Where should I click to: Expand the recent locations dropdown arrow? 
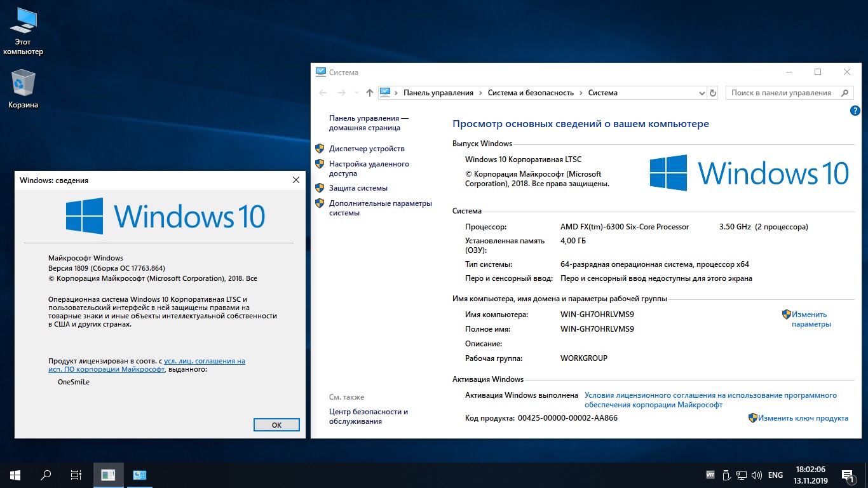(x=356, y=93)
